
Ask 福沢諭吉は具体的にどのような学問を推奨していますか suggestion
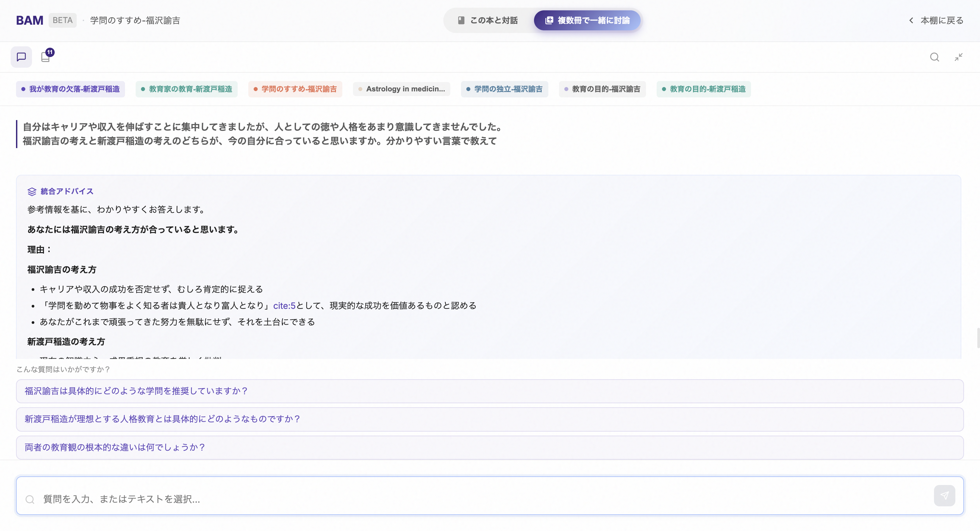(490, 391)
